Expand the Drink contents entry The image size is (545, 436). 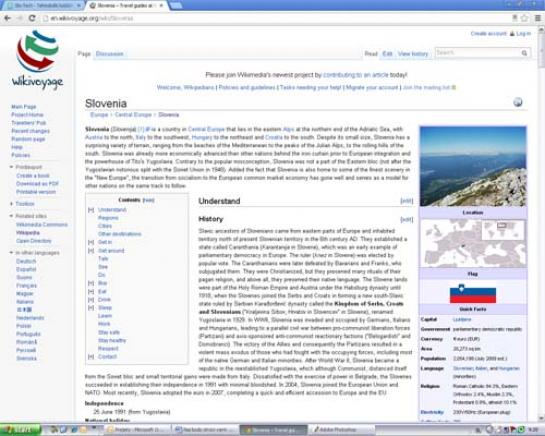tap(91, 300)
